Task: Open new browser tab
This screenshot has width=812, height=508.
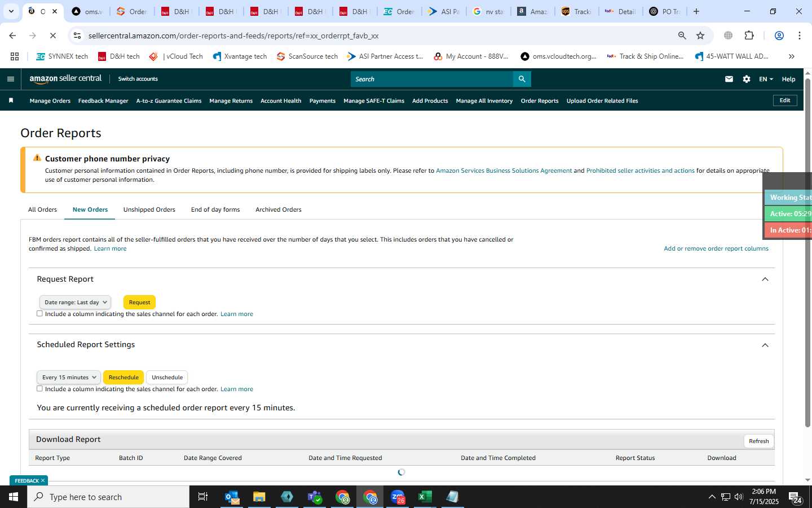Action: 696,11
